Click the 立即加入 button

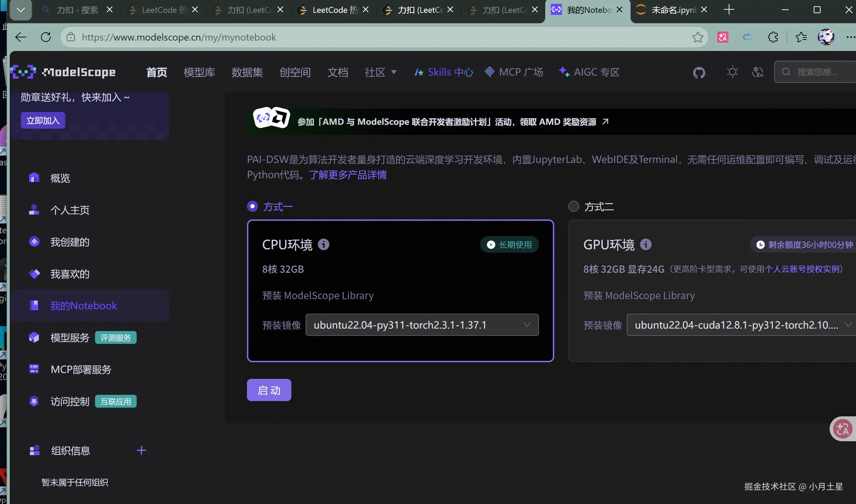coord(43,120)
